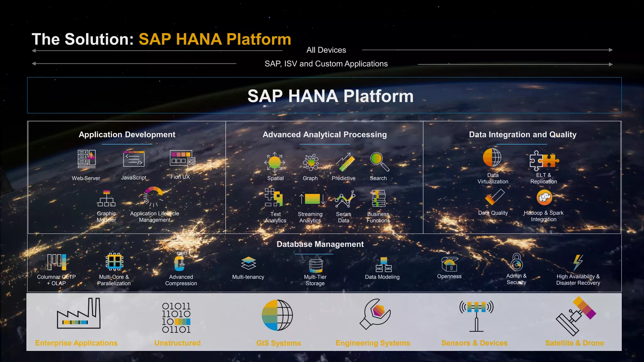
Task: Click the Enterprise Applications factory icon
Action: [x=79, y=313]
